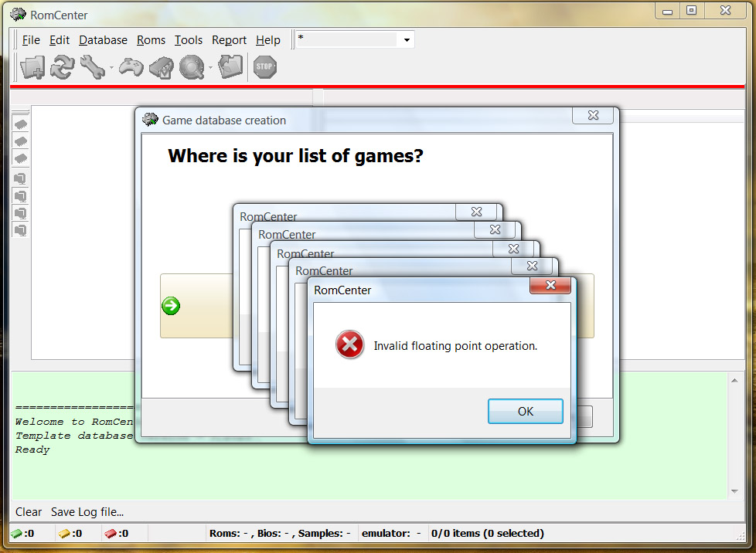Screen dimensions: 756x553
Task: Click the gamepad toolbar icon
Action: (x=131, y=67)
